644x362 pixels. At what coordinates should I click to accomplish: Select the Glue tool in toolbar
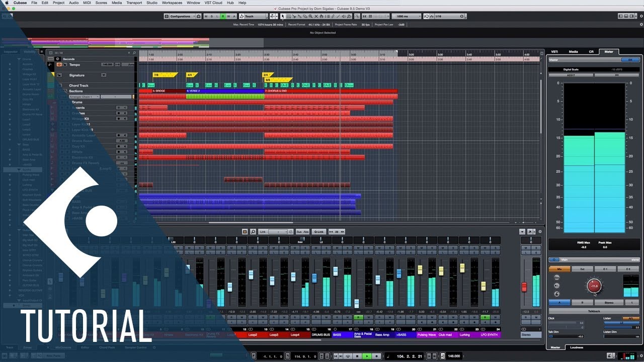pyautogui.click(x=299, y=16)
